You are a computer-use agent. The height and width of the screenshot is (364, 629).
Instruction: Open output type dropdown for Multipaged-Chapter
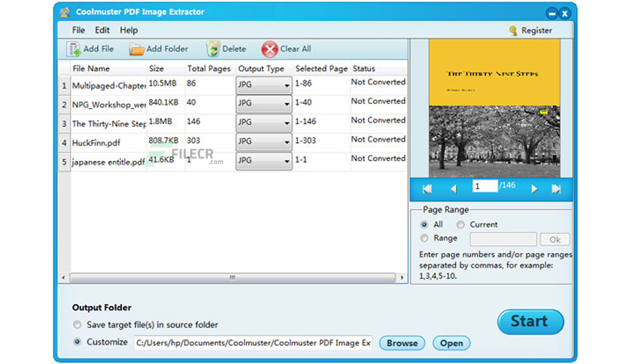(x=263, y=85)
